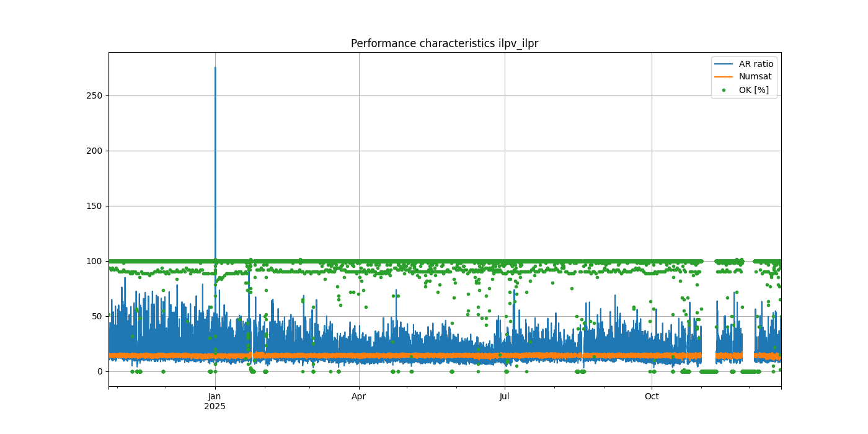The image size is (868, 434).
Task: Click the 150 y-axis tick label
Action: coord(94,206)
